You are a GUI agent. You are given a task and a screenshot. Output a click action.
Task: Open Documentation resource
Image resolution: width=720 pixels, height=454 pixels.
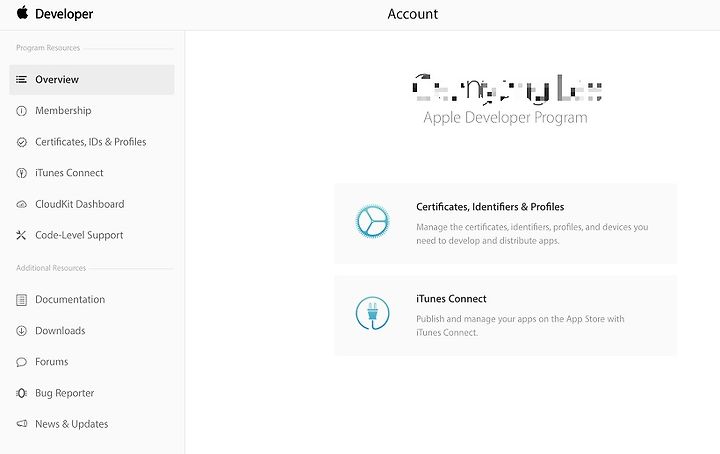pyautogui.click(x=70, y=299)
